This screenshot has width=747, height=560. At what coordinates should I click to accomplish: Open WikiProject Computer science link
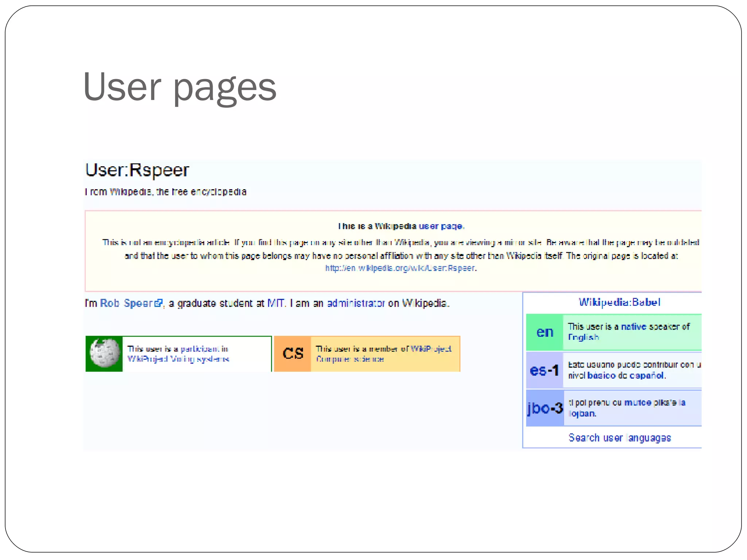[384, 354]
